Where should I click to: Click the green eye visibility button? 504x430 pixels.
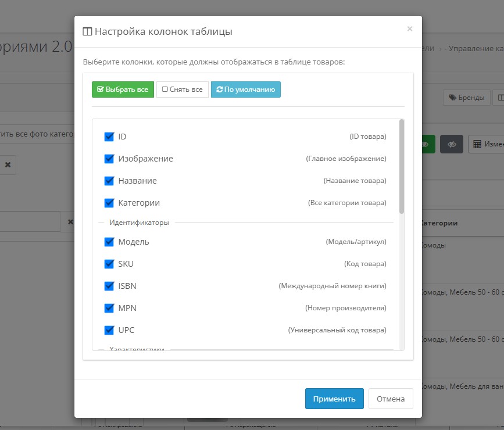(427, 144)
